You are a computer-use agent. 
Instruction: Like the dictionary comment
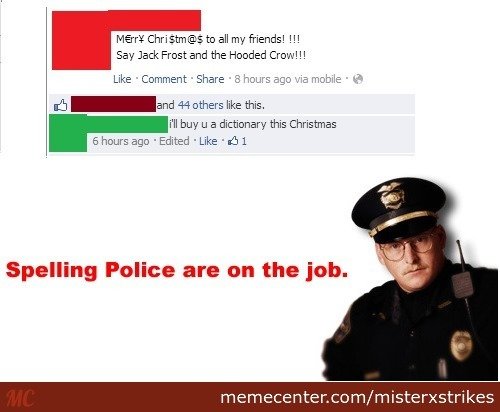[208, 141]
